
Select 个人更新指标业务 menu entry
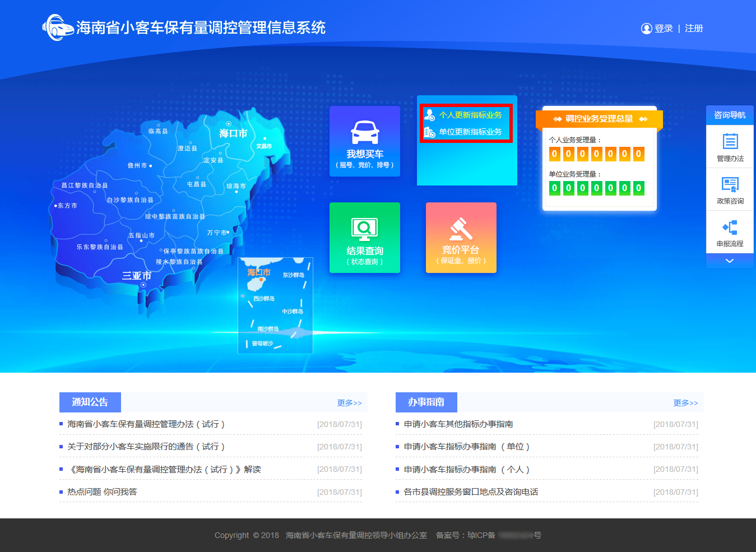(470, 115)
